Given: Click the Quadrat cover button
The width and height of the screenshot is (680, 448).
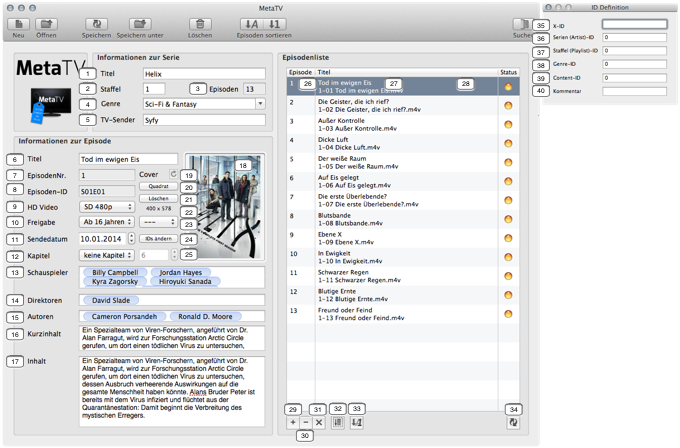Looking at the screenshot, I should coord(158,186).
